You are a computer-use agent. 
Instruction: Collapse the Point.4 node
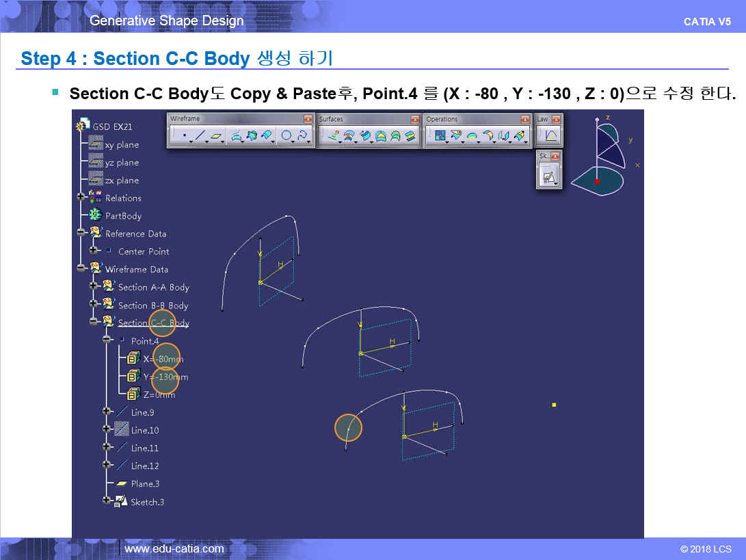(x=107, y=339)
